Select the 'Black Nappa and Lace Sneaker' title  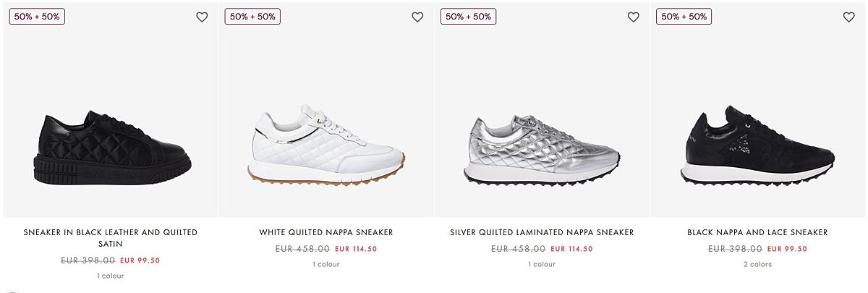[x=757, y=232]
